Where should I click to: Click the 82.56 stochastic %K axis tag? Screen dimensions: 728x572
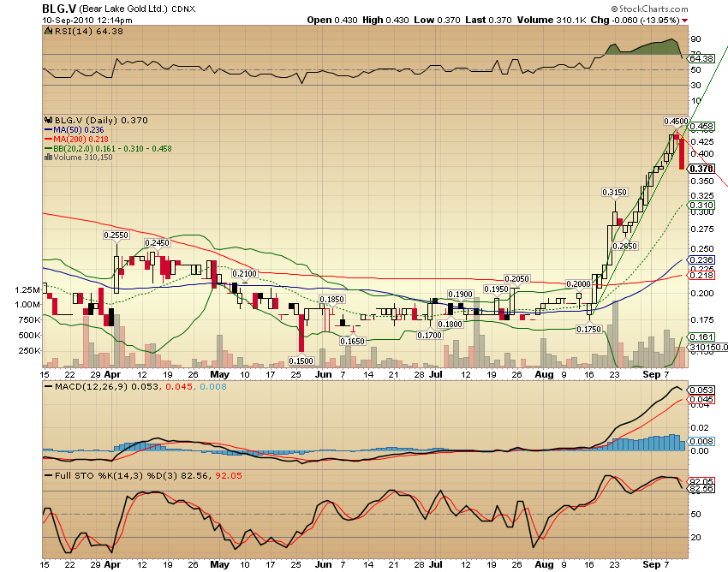click(x=701, y=489)
